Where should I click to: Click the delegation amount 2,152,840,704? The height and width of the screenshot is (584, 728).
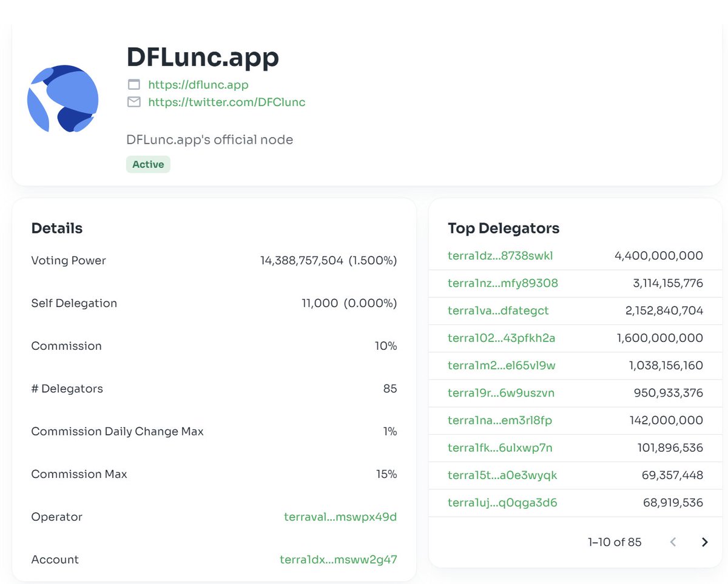click(664, 310)
